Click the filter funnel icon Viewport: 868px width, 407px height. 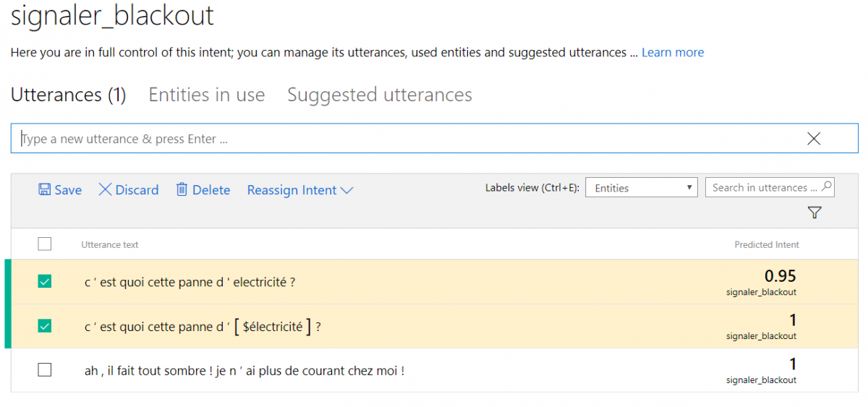click(x=814, y=213)
